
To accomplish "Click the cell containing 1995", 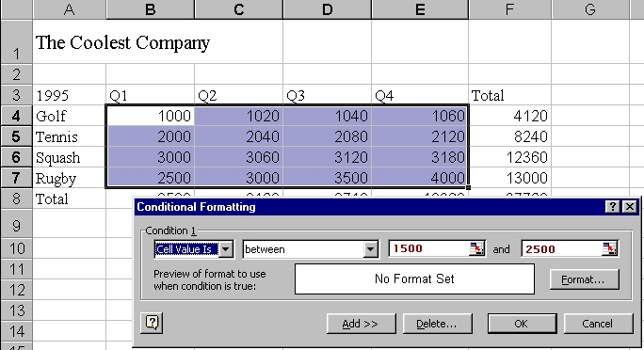I will pos(69,95).
